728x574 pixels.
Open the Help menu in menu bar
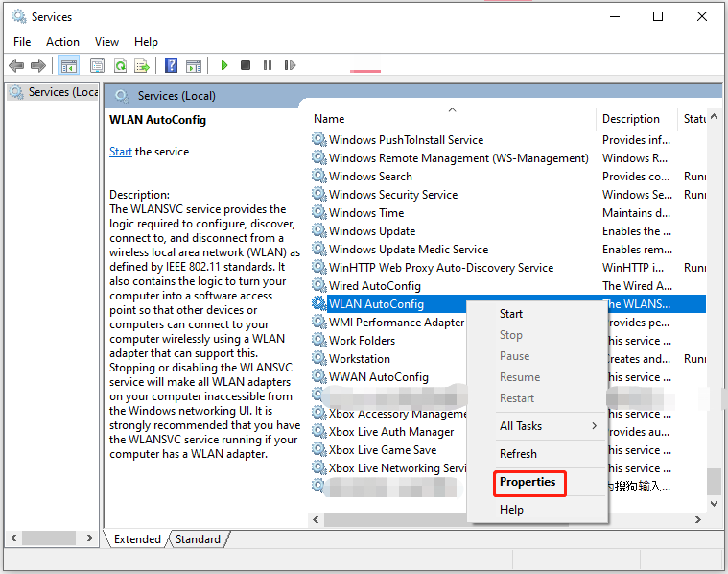tap(146, 42)
